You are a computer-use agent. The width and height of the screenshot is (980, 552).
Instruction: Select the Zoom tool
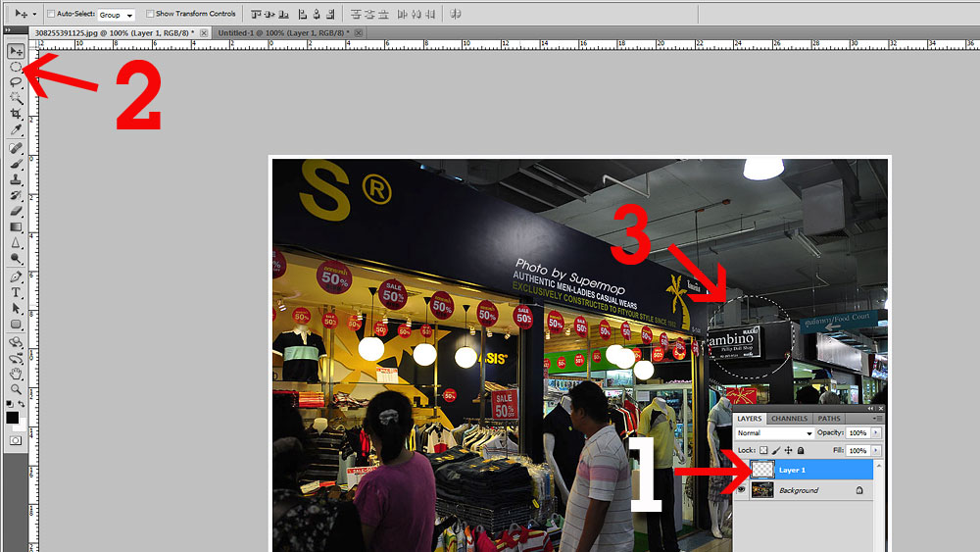pyautogui.click(x=16, y=389)
